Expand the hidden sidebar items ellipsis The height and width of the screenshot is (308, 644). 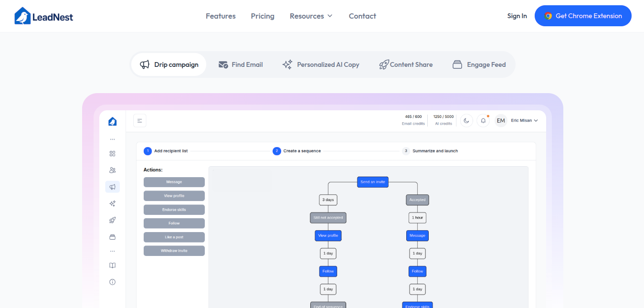112,138
